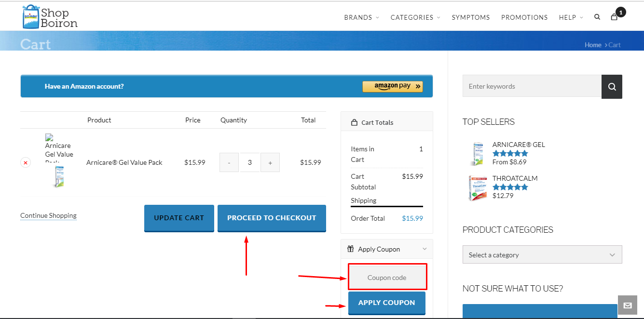The width and height of the screenshot is (644, 319).
Task: Follow the Continue Shopping link
Action: pos(48,215)
